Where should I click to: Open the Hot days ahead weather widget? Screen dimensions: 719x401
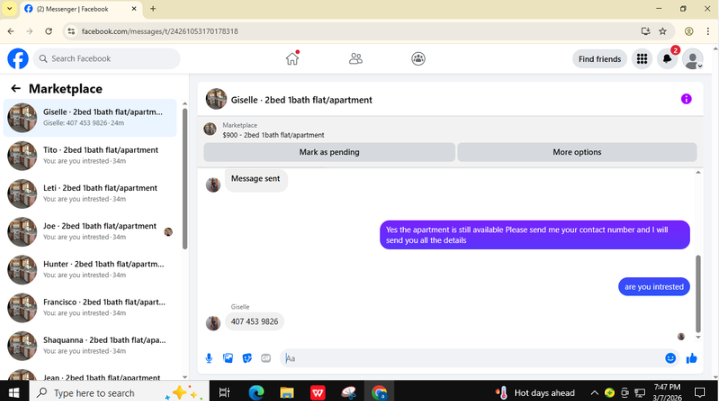(x=535, y=393)
